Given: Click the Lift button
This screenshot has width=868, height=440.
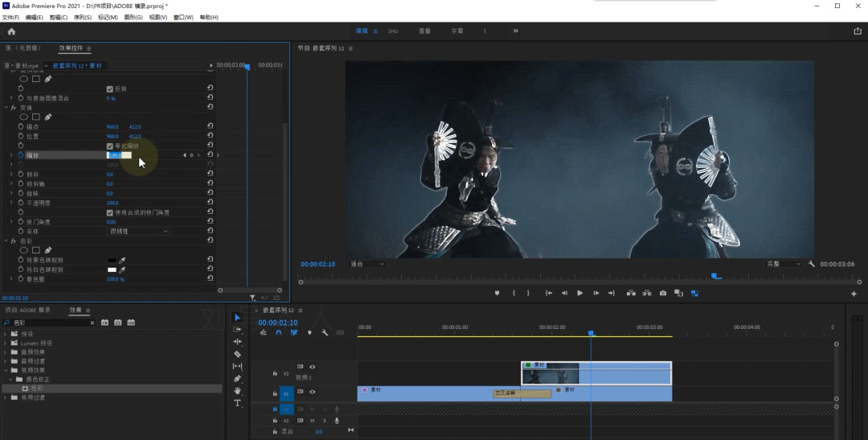Looking at the screenshot, I should point(631,293).
